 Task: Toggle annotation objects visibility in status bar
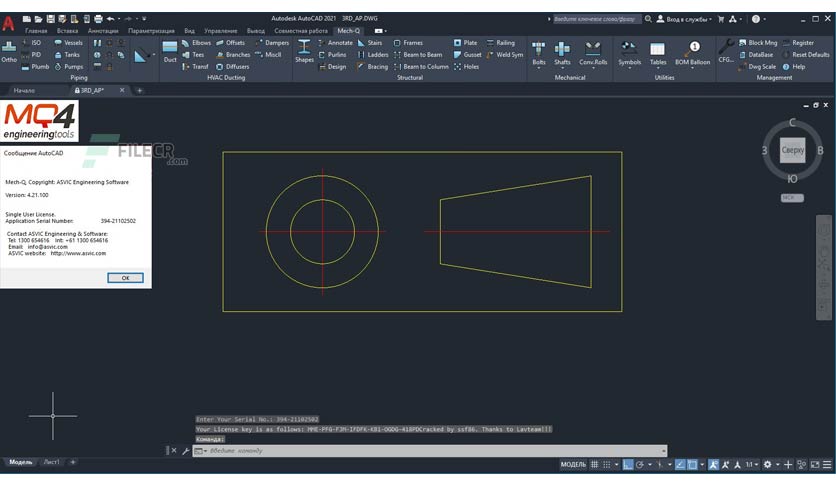713,465
